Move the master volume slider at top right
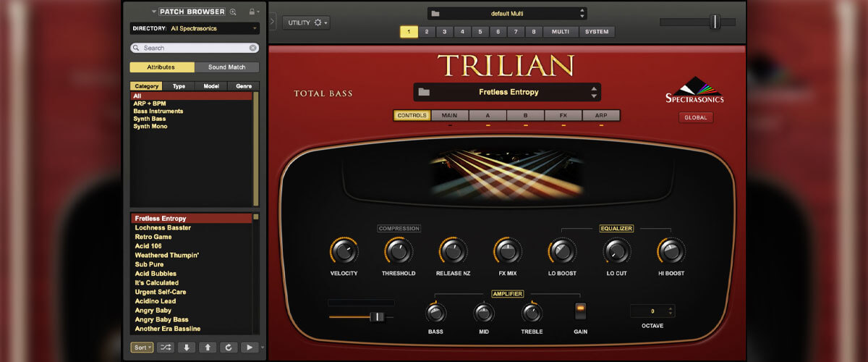Image resolution: width=868 pixels, height=362 pixels. pos(715,22)
